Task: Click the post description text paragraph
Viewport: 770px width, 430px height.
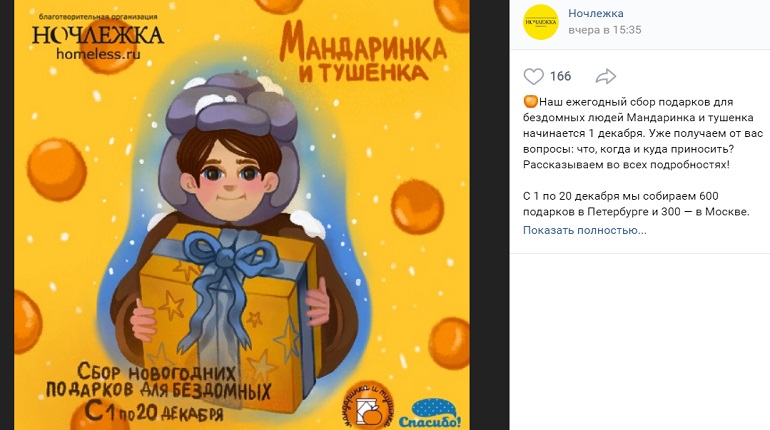Action: pos(642,133)
